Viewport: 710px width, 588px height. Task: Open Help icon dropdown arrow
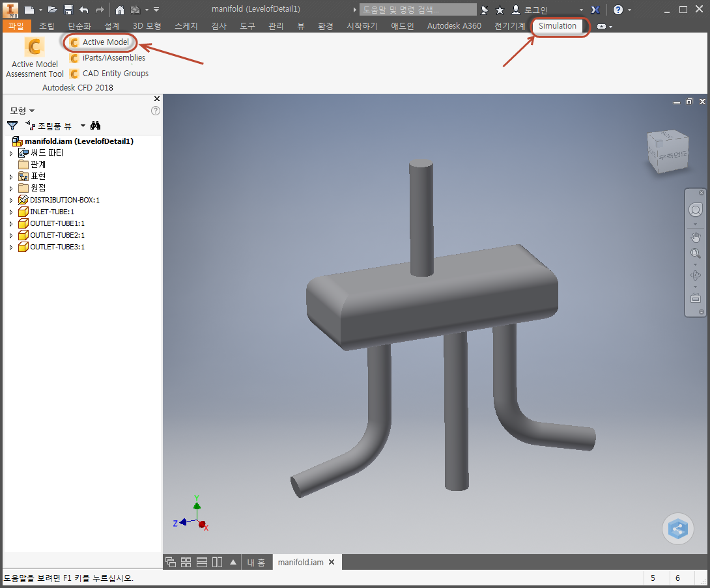(629, 10)
